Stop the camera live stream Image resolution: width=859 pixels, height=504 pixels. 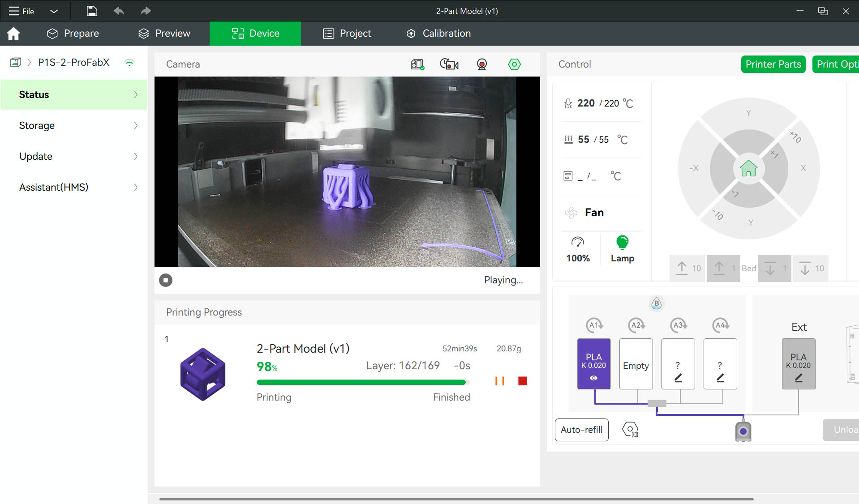pos(166,280)
